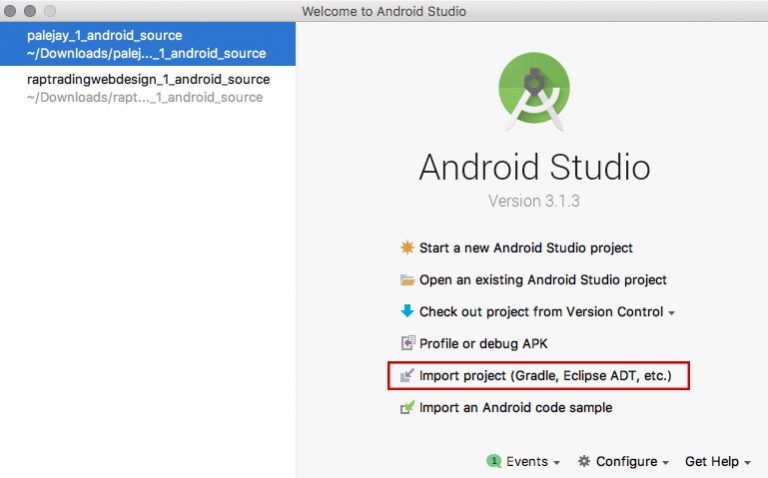
Task: Select Open an existing Android Studio project text
Action: [543, 280]
